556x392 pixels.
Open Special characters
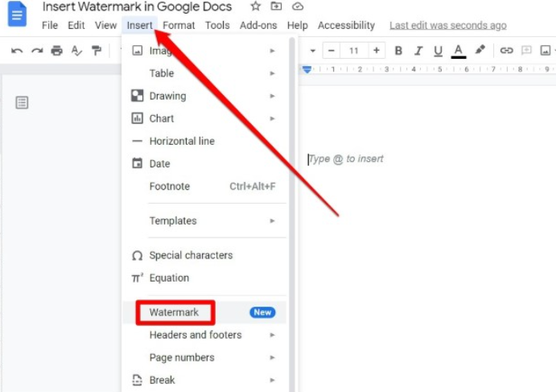[204, 255]
